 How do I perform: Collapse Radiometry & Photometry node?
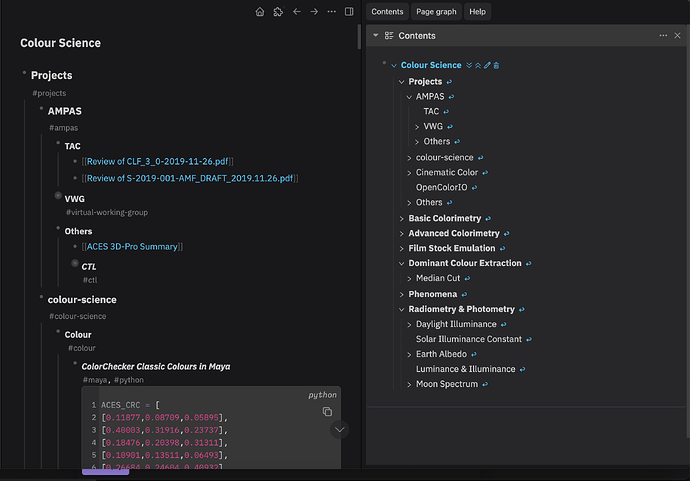(x=401, y=309)
